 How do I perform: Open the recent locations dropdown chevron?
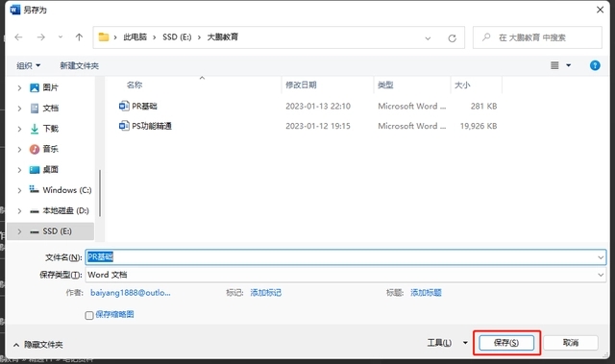click(x=61, y=37)
